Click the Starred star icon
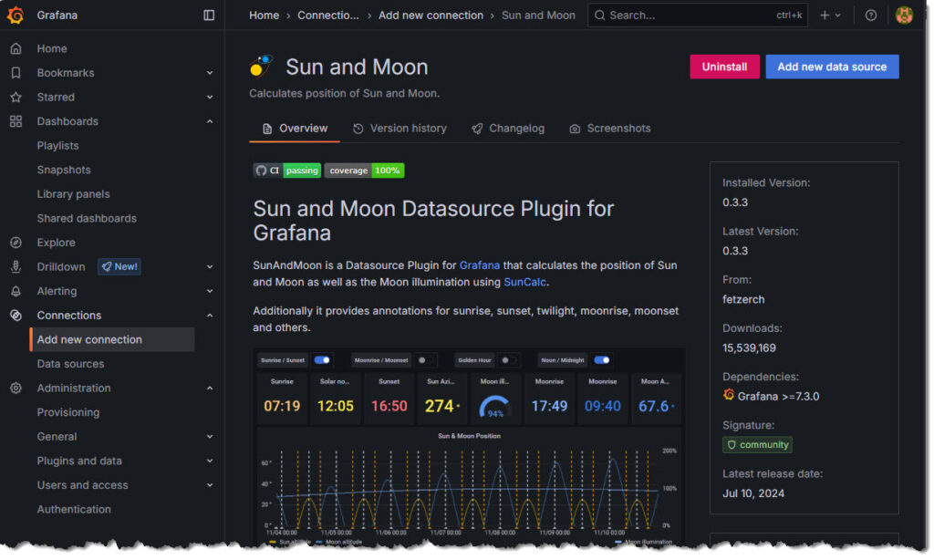 16,97
